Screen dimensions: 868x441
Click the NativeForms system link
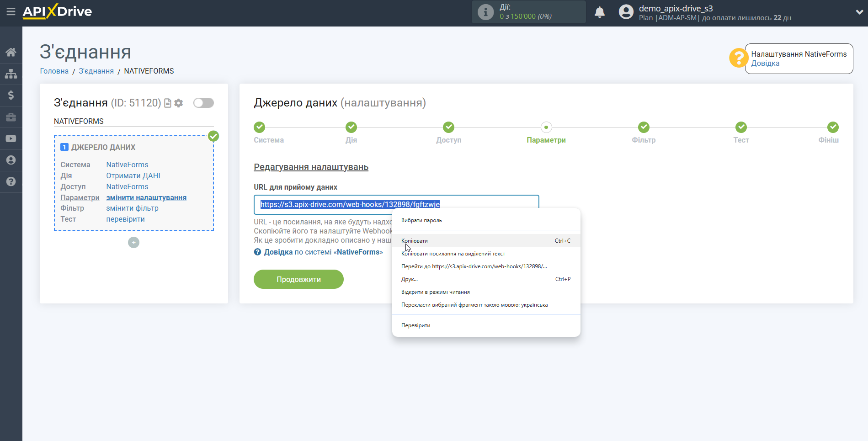coord(127,165)
